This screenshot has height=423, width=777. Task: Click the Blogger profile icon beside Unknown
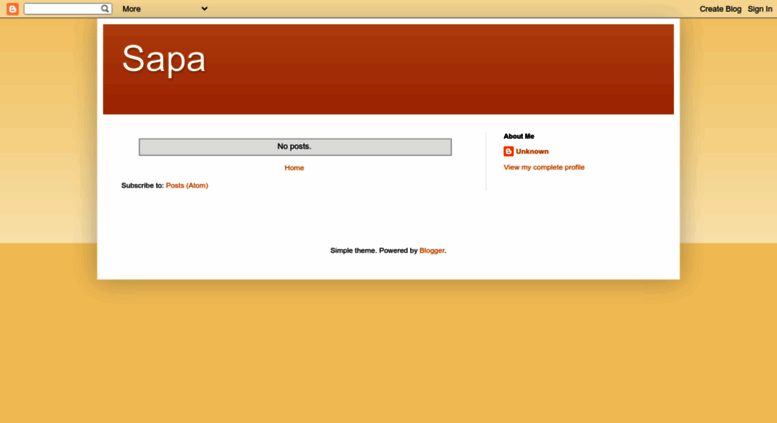508,152
